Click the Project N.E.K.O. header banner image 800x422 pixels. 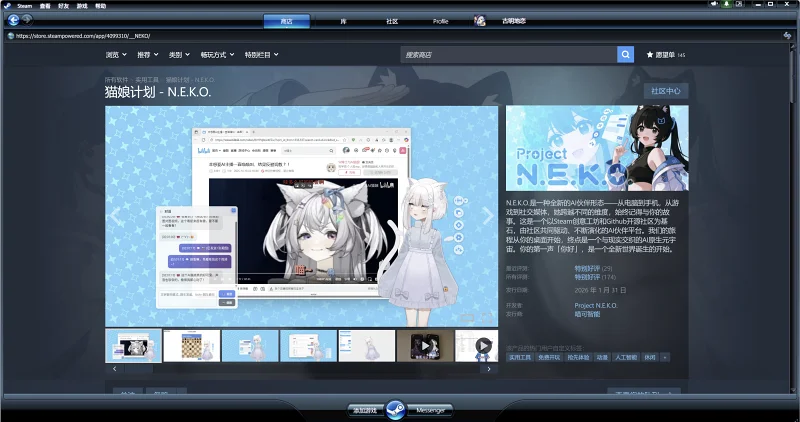[597, 148]
